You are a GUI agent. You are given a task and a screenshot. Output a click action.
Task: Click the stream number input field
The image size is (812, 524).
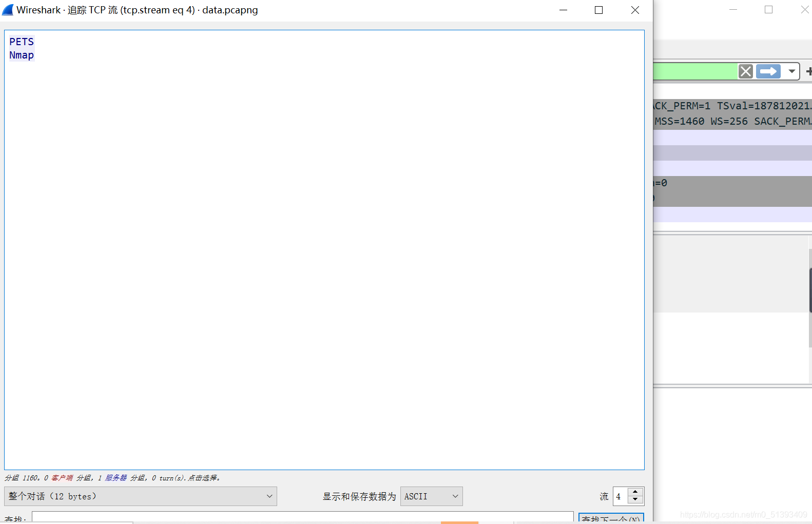click(621, 496)
